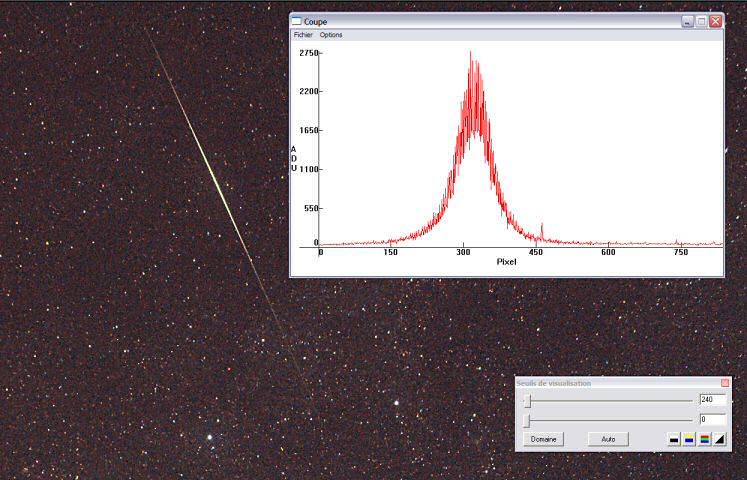Click the 300 tick label on Pixel axis

pyautogui.click(x=464, y=252)
